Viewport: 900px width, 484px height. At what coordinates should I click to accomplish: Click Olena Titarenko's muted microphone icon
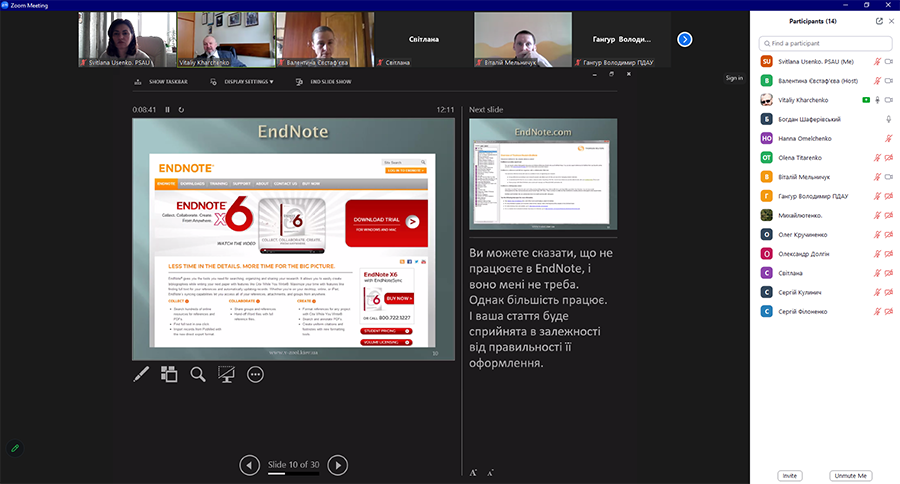click(877, 158)
